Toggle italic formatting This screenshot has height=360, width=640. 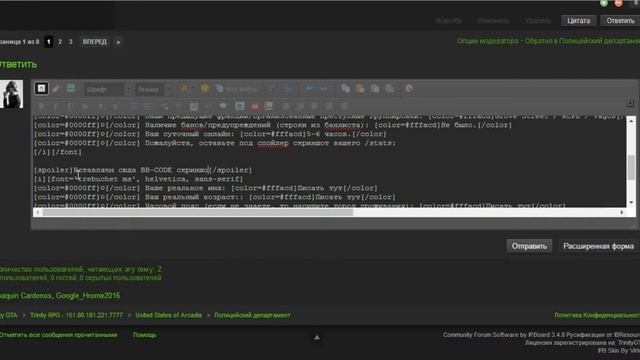56,107
